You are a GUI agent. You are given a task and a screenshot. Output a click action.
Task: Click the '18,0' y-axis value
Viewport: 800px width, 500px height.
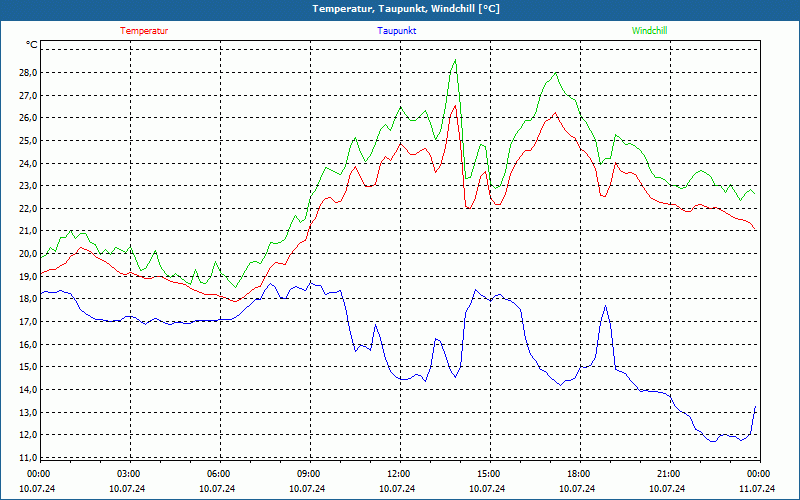click(x=28, y=299)
